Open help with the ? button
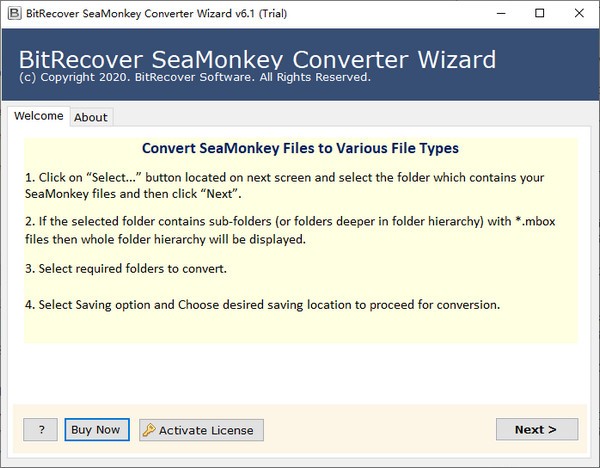Viewport: 600px width, 468px height. pyautogui.click(x=41, y=429)
